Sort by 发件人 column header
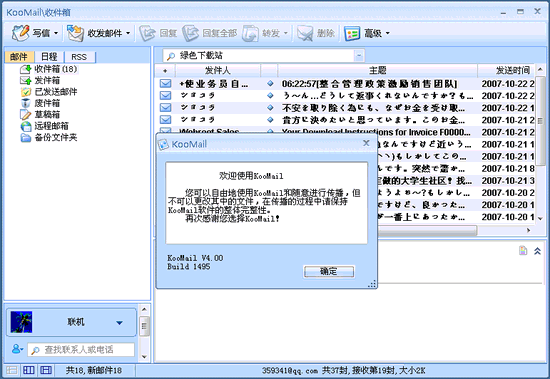Image resolution: width=550 pixels, height=379 pixels. point(217,71)
